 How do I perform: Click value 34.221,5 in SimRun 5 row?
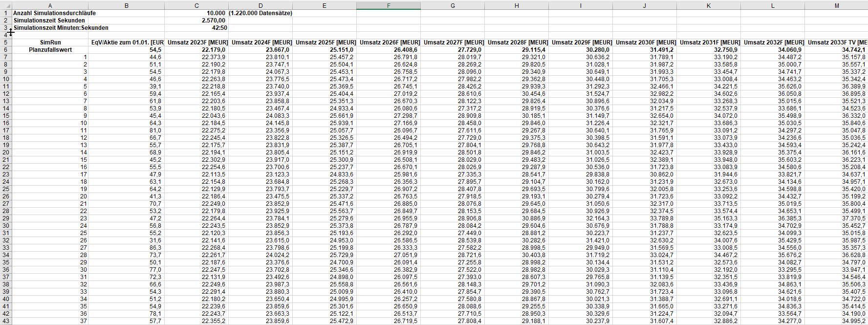tap(726, 87)
